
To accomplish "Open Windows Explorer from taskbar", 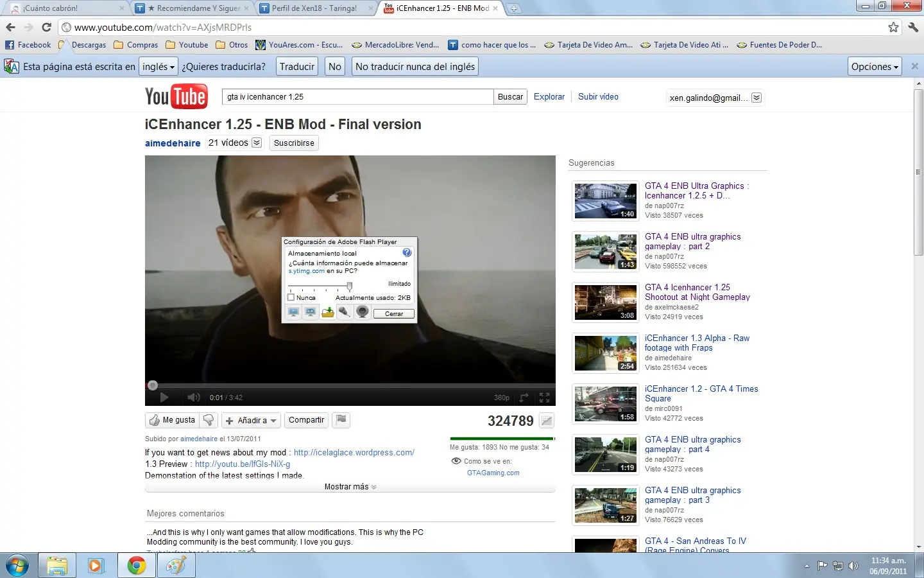I will (x=57, y=566).
